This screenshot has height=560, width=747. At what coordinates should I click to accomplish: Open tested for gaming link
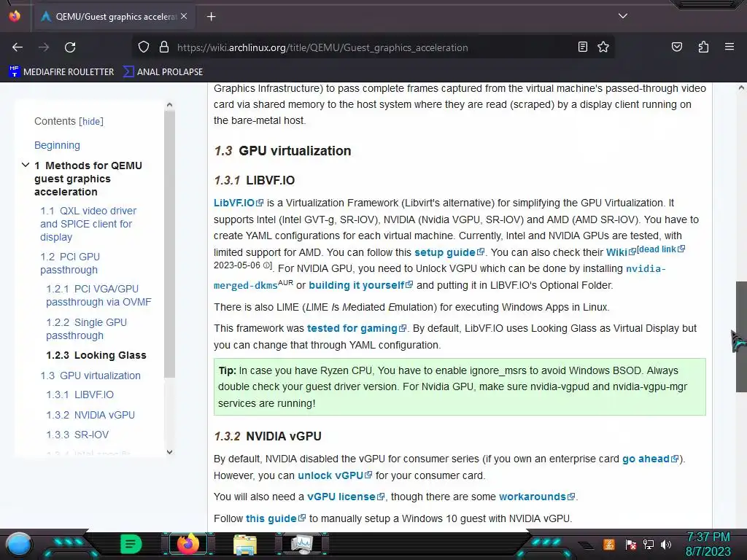tap(357, 328)
